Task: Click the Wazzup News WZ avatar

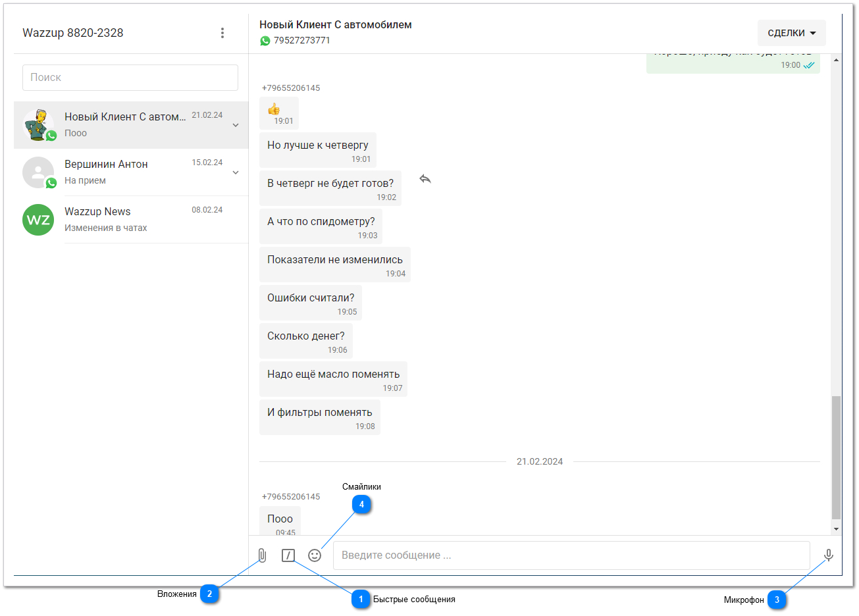Action: pos(38,220)
